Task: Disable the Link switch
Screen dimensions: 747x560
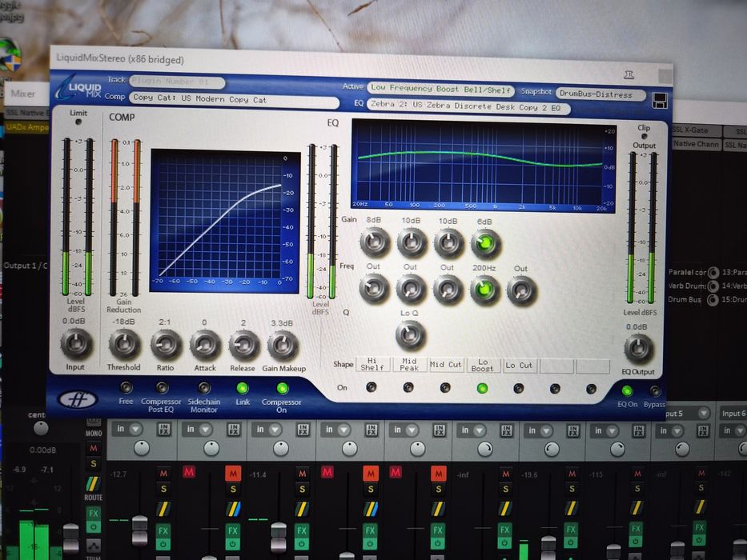Action: coord(242,388)
